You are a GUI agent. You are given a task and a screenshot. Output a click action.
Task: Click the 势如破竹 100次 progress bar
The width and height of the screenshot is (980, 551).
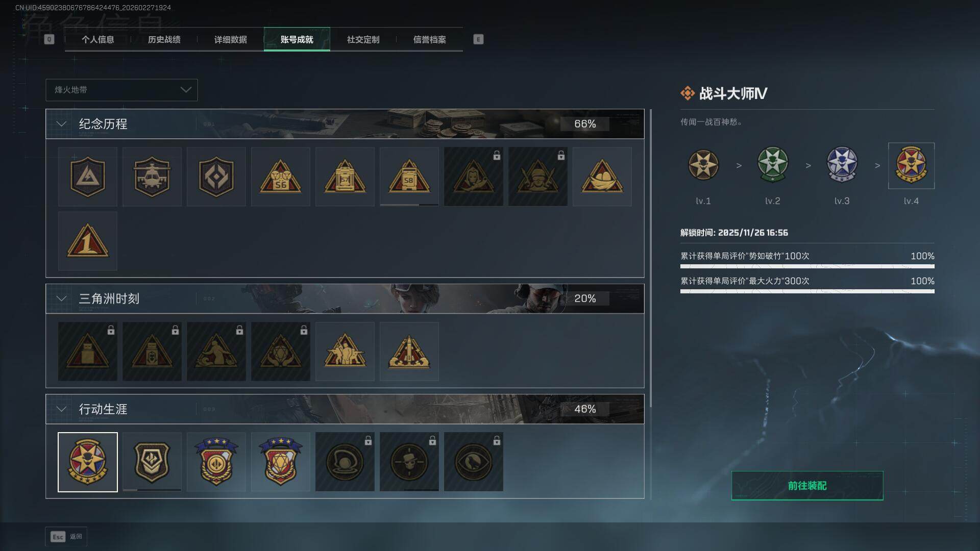coord(807,266)
